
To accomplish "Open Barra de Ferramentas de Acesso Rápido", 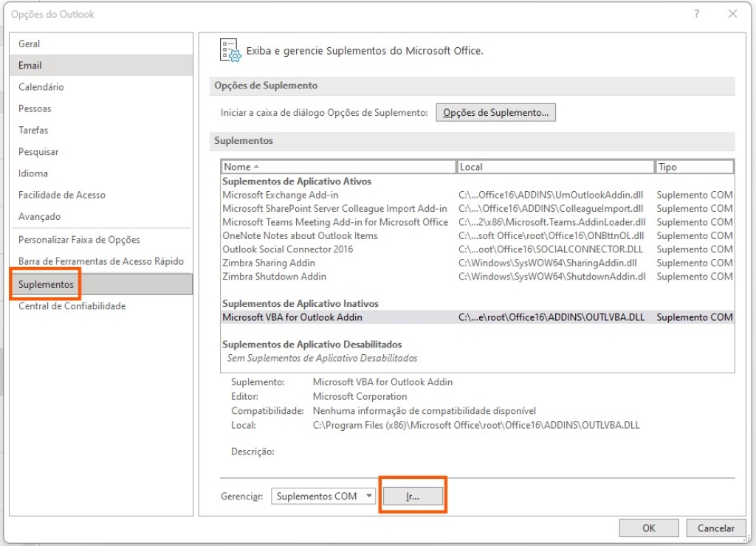I will pos(101,261).
